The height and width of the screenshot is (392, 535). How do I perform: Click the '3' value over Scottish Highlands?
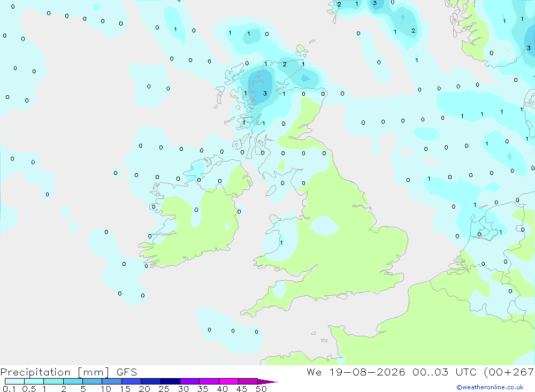pyautogui.click(x=265, y=93)
